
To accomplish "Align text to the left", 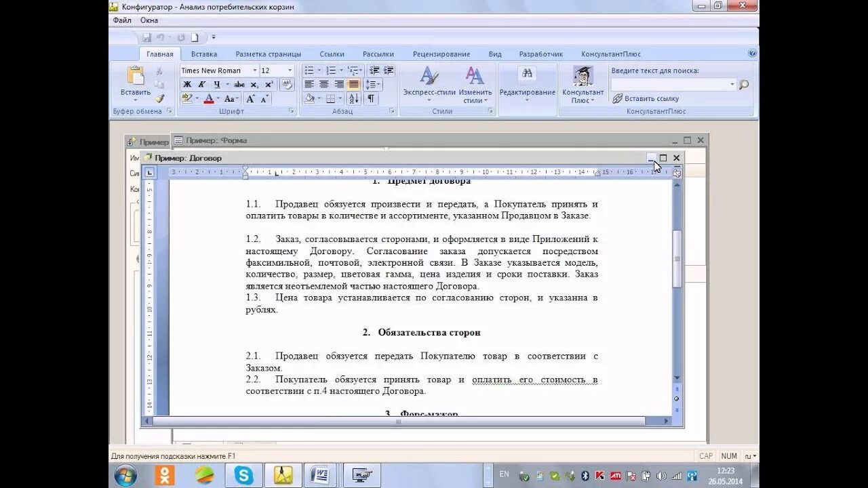I will [309, 85].
